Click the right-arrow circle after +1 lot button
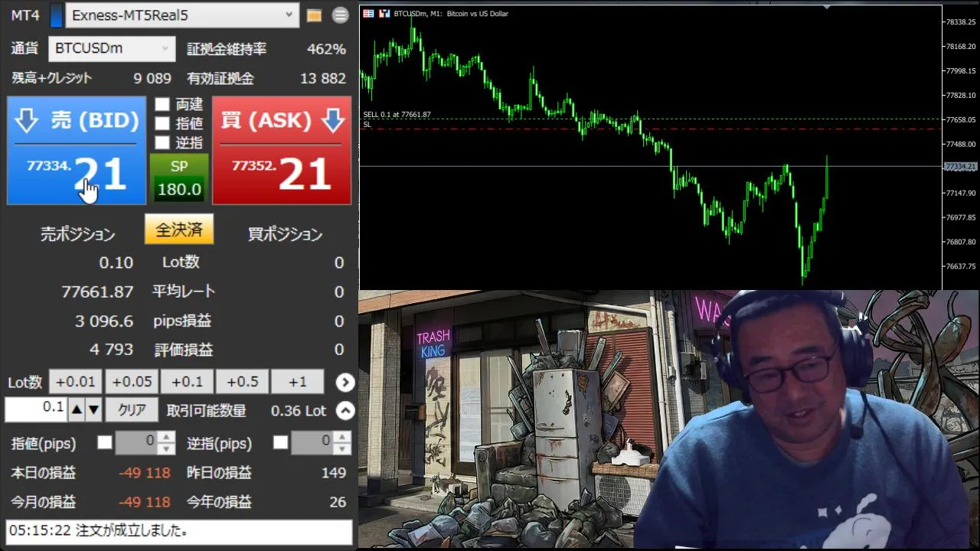This screenshot has width=980, height=551. pos(345,382)
